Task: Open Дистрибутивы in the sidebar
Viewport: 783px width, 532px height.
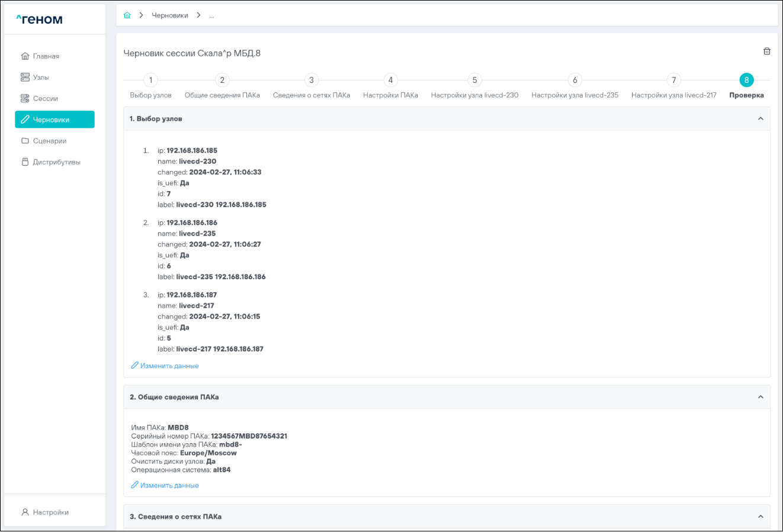Action: click(x=56, y=162)
